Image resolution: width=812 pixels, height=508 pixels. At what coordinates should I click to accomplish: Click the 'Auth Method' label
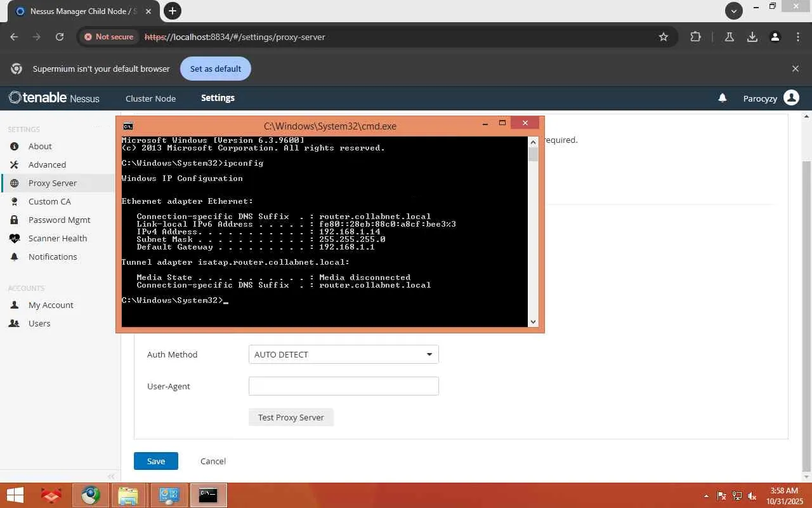pyautogui.click(x=173, y=354)
